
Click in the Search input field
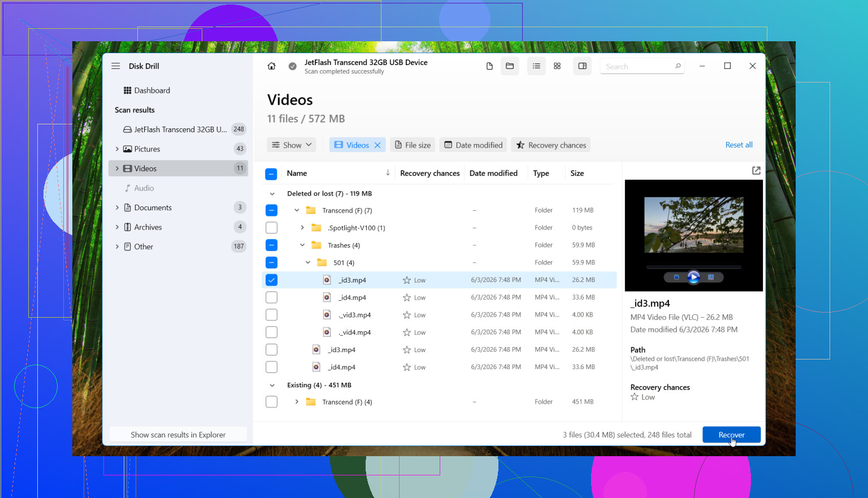[x=639, y=66]
